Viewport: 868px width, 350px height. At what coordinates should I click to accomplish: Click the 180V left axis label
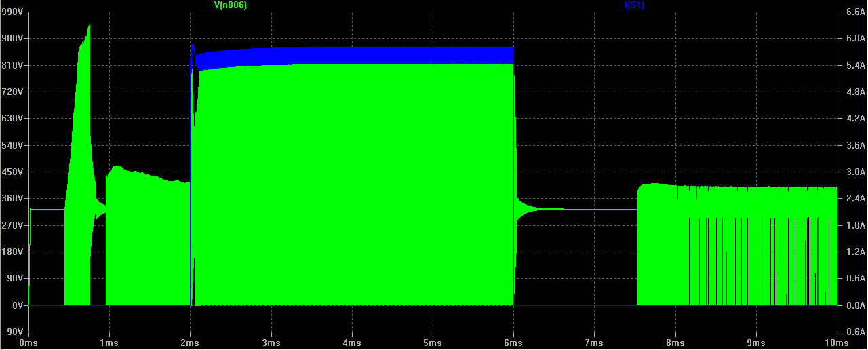[x=13, y=252]
